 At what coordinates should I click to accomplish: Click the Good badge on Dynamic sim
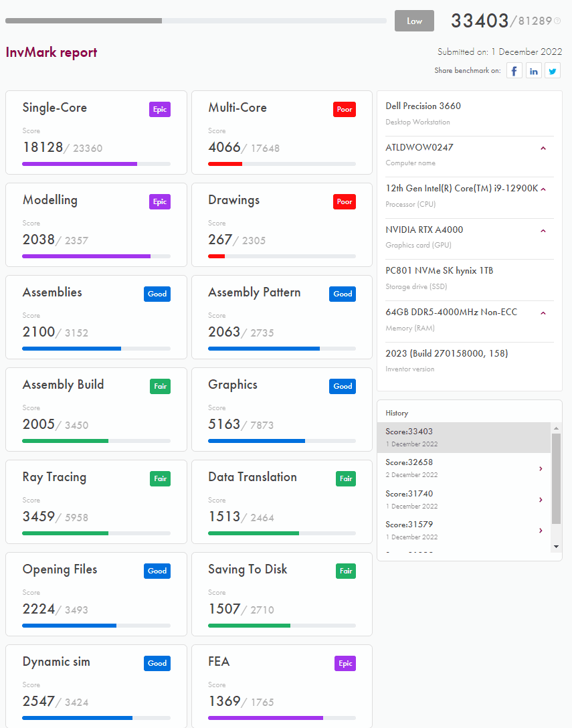(x=157, y=664)
